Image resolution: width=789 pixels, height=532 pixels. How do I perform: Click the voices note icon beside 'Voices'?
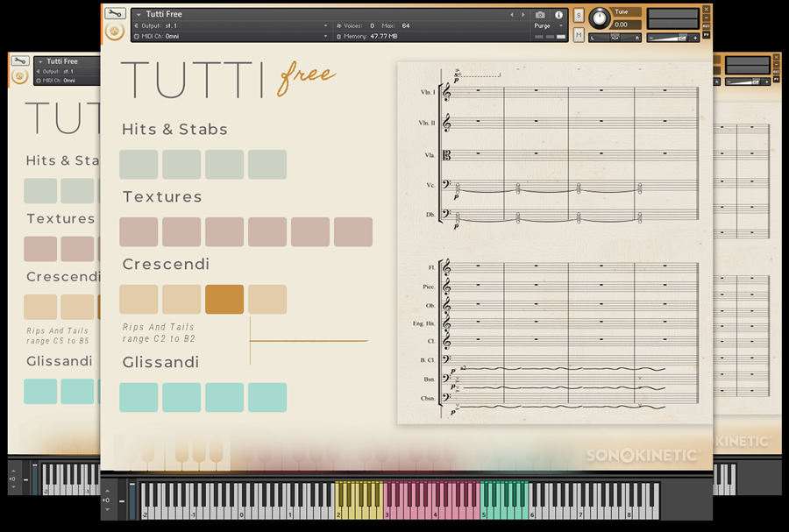pyautogui.click(x=338, y=25)
